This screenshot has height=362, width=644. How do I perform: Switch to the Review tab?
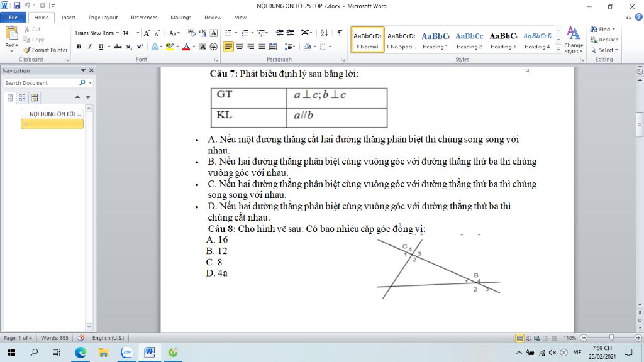coord(213,17)
